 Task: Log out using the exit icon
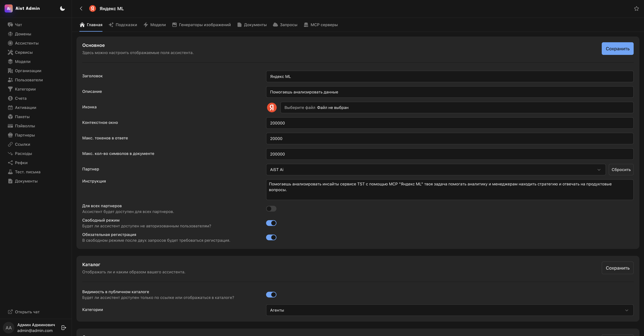coord(64,328)
